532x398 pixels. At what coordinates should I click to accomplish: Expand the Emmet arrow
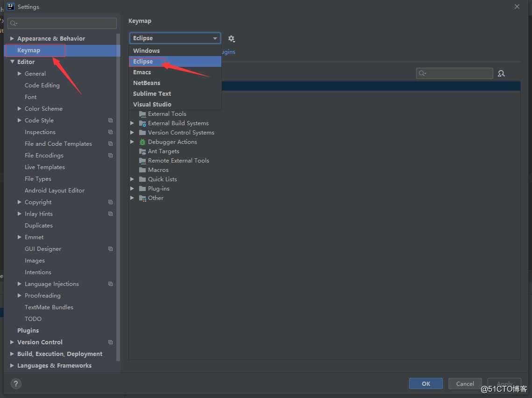[x=19, y=237]
